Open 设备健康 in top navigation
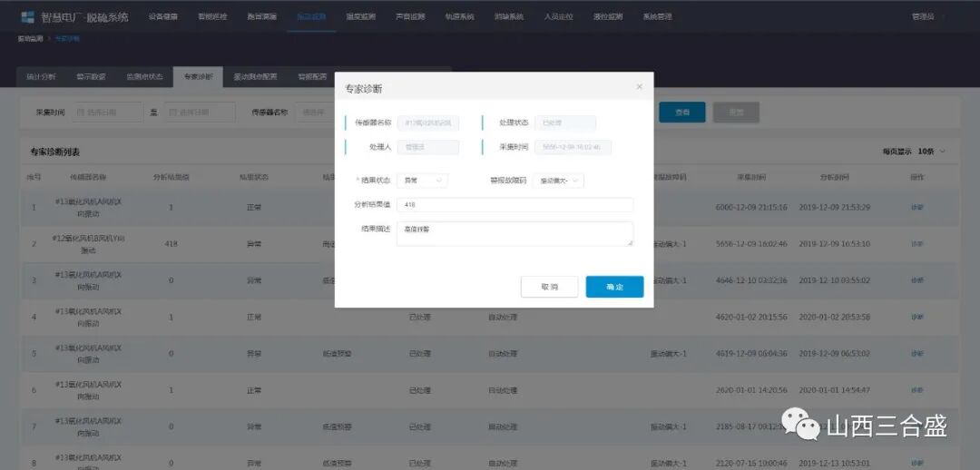 coord(163,17)
